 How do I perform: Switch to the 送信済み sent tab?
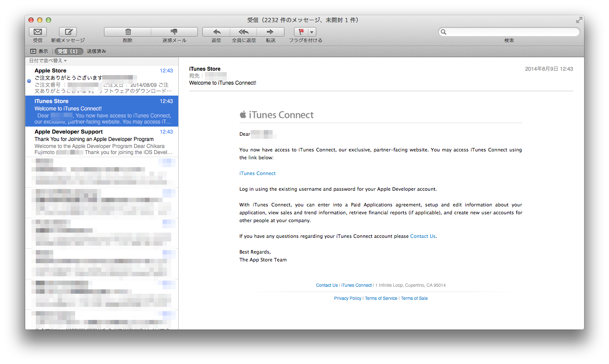97,52
